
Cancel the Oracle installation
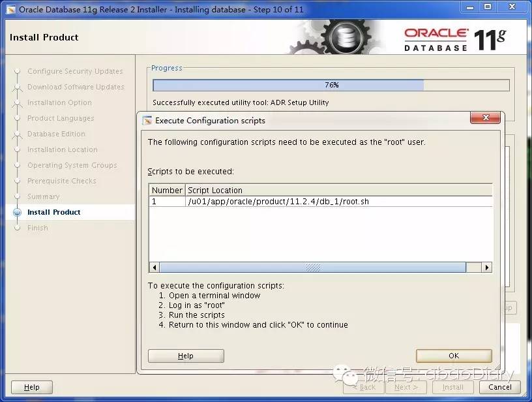[x=500, y=387]
